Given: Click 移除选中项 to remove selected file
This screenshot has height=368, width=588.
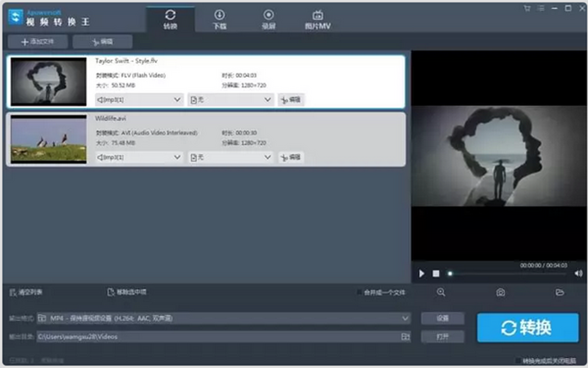Looking at the screenshot, I should pos(127,292).
